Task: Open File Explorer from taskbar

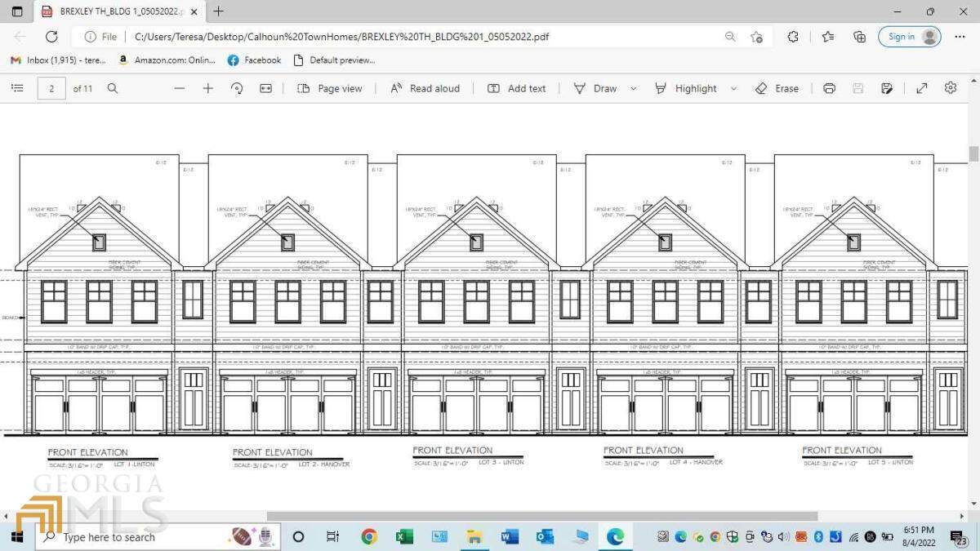Action: (x=474, y=536)
